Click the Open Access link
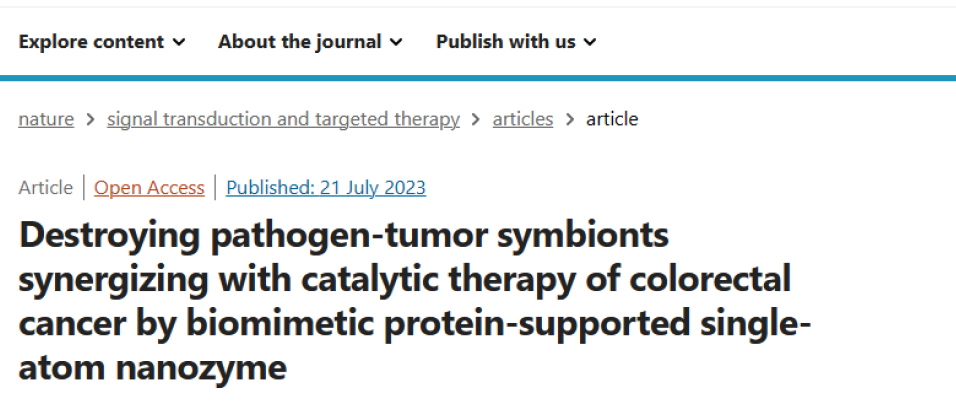 [x=149, y=187]
